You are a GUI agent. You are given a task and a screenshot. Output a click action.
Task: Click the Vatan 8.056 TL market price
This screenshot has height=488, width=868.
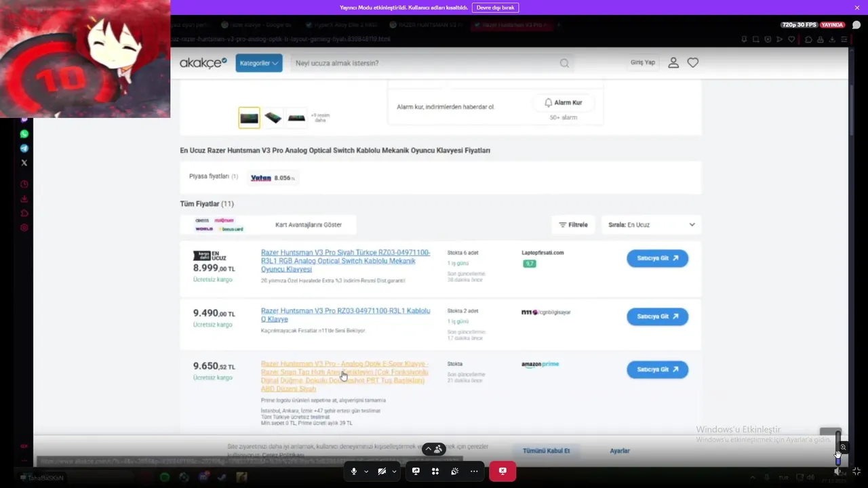(273, 178)
